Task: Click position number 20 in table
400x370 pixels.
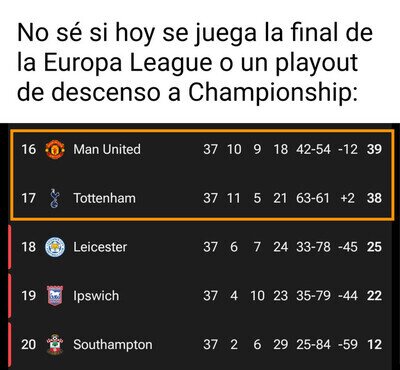Action: pyautogui.click(x=28, y=344)
